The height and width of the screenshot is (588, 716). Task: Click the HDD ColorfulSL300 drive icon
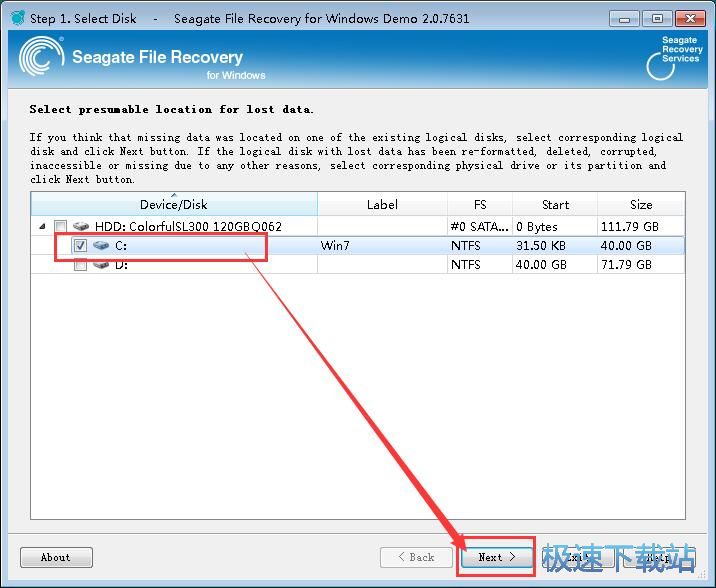tap(81, 226)
